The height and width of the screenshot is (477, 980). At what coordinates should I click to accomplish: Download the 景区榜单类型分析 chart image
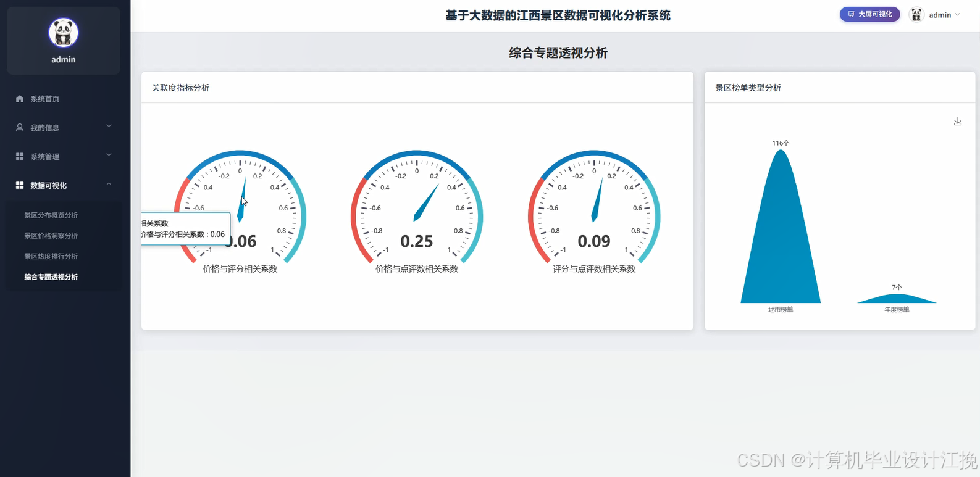coord(958,122)
